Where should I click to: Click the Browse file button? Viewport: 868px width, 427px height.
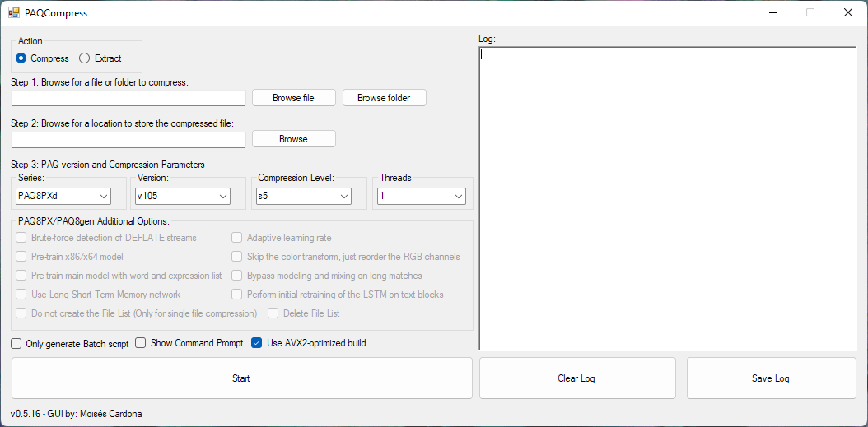click(x=293, y=98)
